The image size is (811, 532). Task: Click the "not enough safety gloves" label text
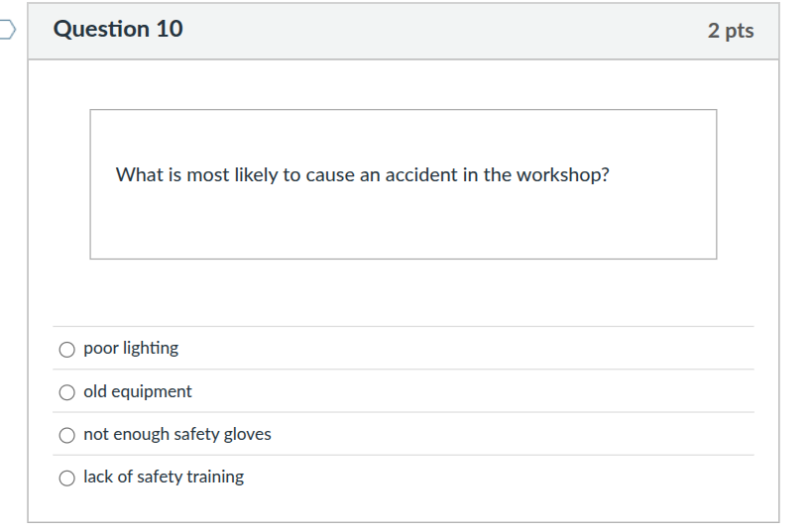coord(176,435)
